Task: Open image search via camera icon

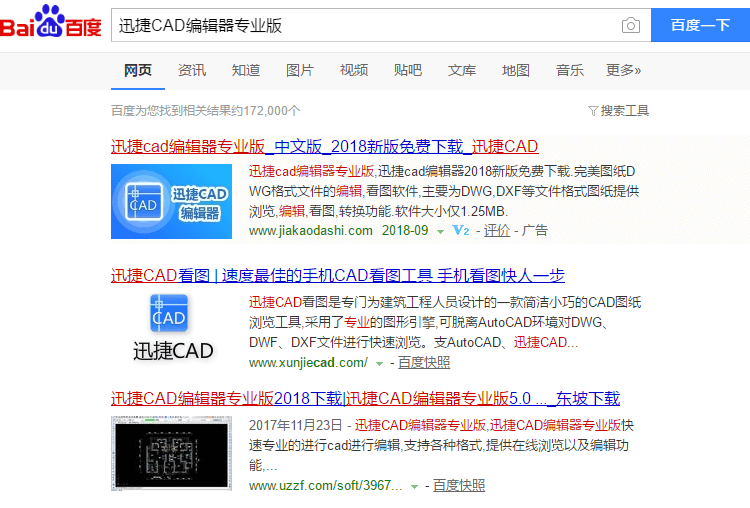Action: pos(631,25)
